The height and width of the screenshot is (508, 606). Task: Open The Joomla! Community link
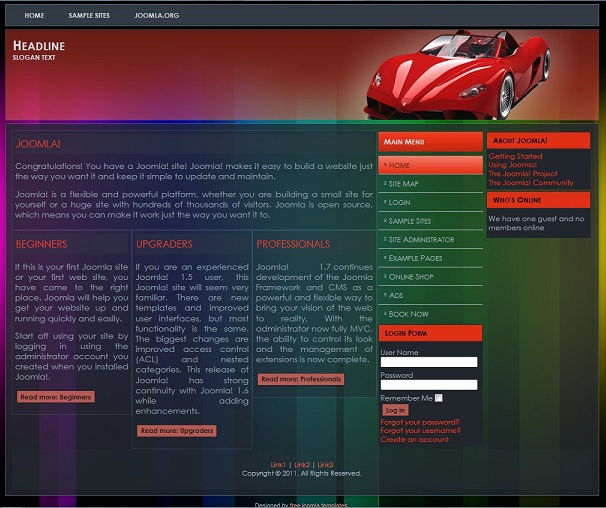point(531,182)
